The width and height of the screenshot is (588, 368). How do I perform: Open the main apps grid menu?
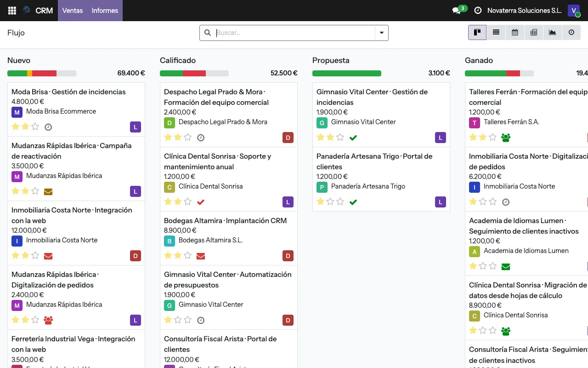point(12,11)
